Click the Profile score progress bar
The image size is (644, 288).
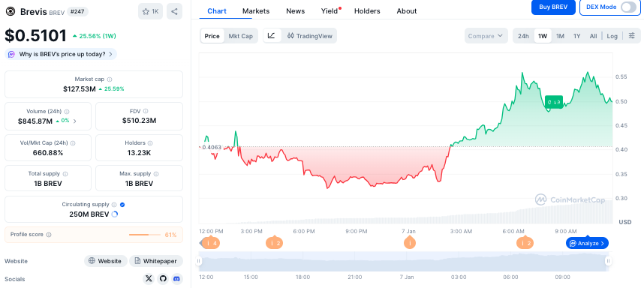(x=145, y=235)
